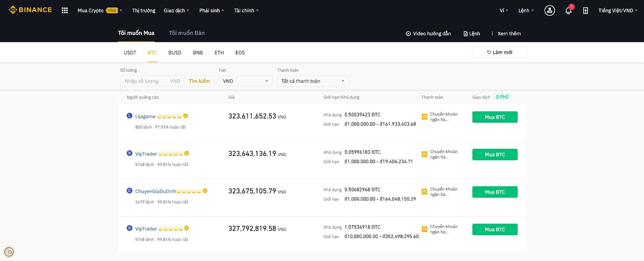The width and height of the screenshot is (644, 261).
Task: Select the EOS coin tab
Action: (240, 53)
